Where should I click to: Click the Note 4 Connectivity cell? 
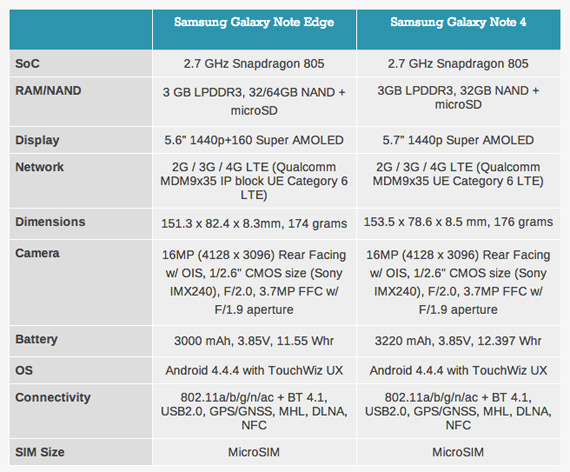458,411
